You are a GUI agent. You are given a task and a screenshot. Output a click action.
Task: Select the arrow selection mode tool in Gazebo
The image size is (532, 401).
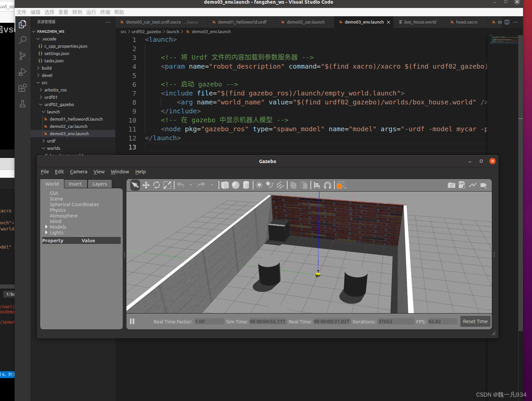pos(135,185)
